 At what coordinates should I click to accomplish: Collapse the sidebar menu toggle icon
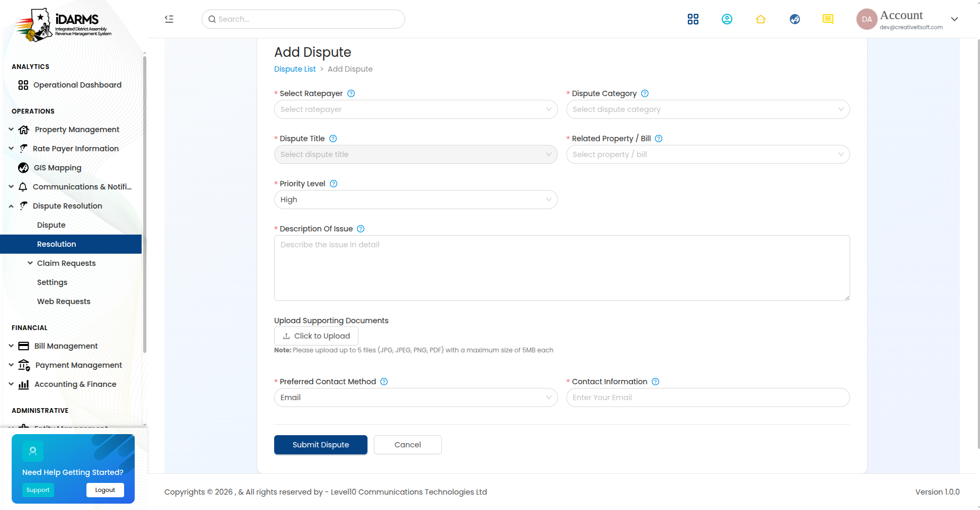[169, 19]
